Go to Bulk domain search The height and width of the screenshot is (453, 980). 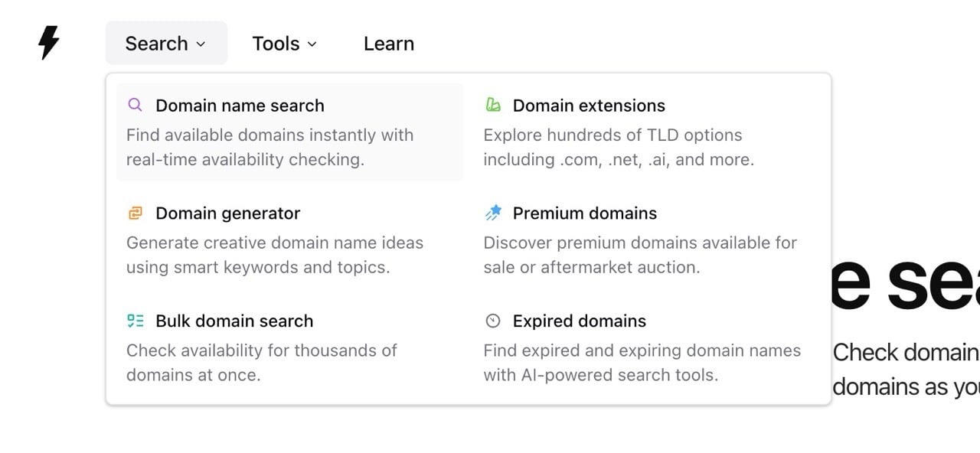(x=234, y=321)
